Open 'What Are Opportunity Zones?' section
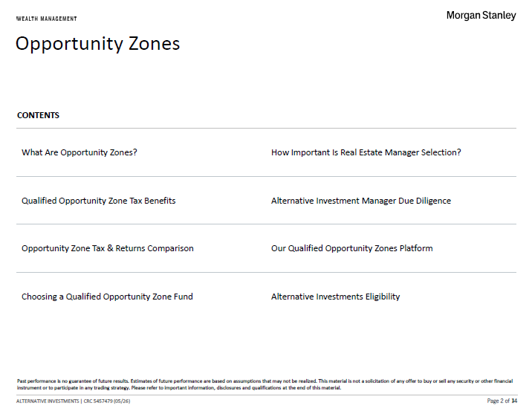This screenshot has width=532, height=411. [80, 152]
